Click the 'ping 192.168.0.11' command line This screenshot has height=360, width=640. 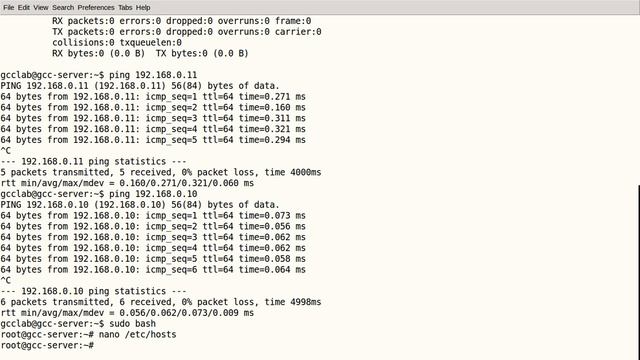click(x=99, y=75)
